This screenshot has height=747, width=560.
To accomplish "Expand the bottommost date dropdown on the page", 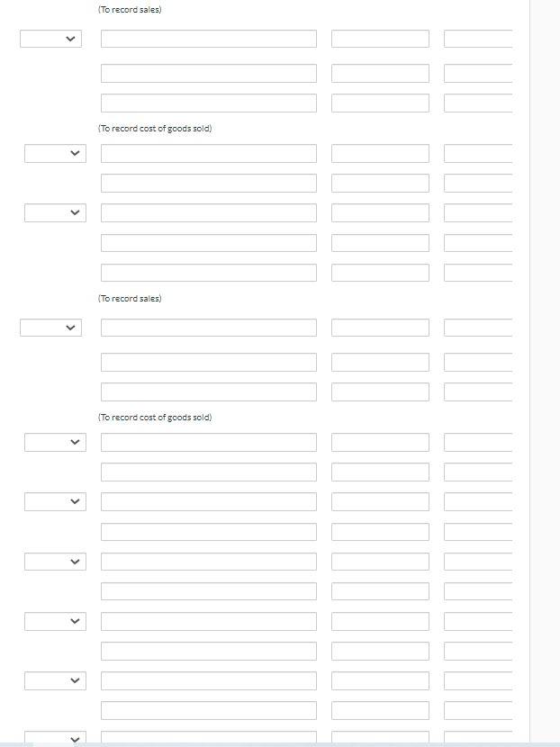I will (55, 738).
